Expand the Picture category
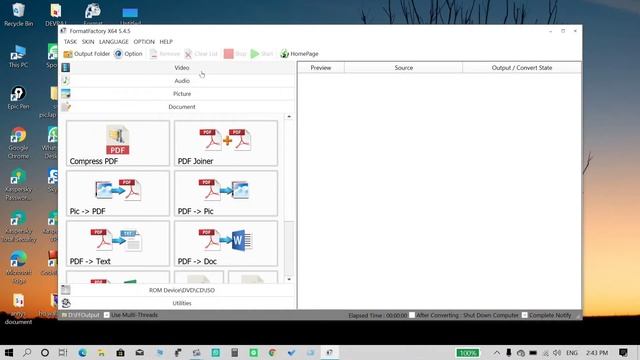 pos(178,94)
